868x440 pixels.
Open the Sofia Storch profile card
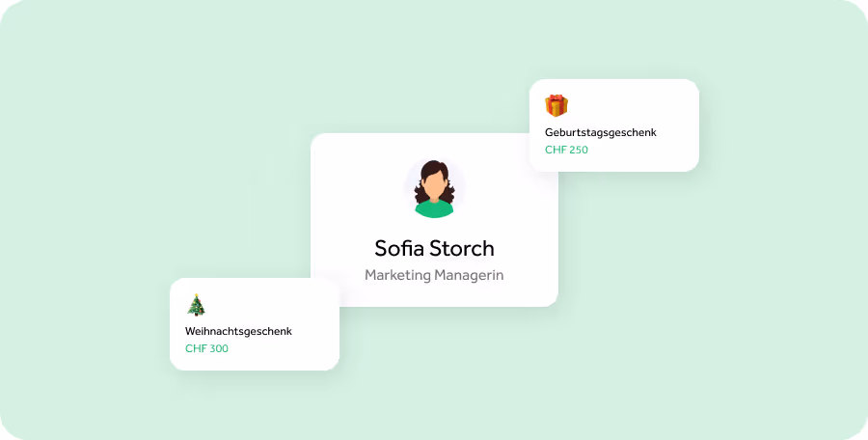pos(435,220)
